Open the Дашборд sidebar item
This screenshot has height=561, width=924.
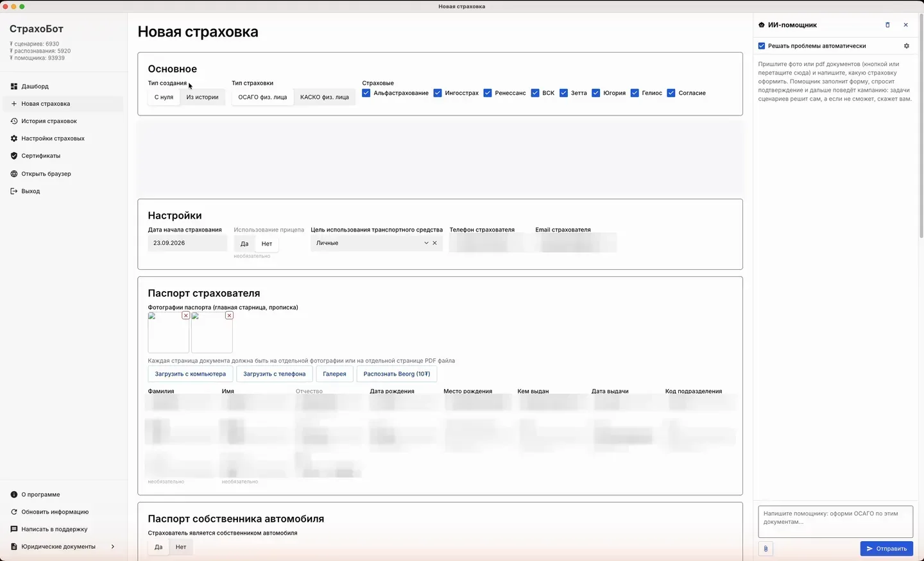coord(63,86)
